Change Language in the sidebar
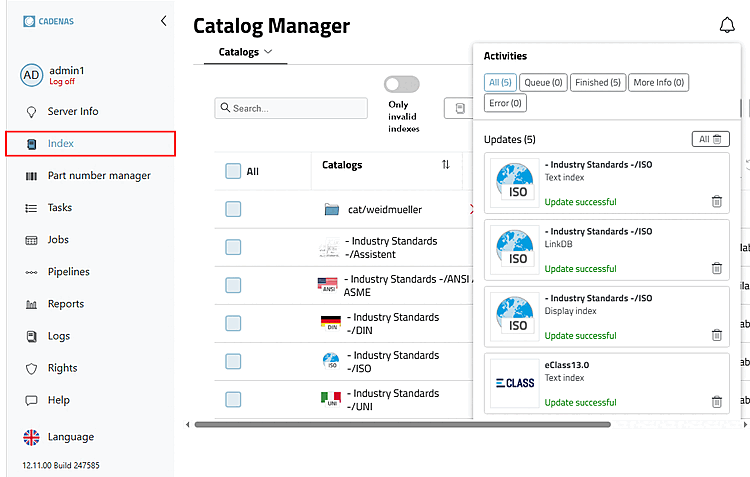750x477 pixels. pos(70,437)
